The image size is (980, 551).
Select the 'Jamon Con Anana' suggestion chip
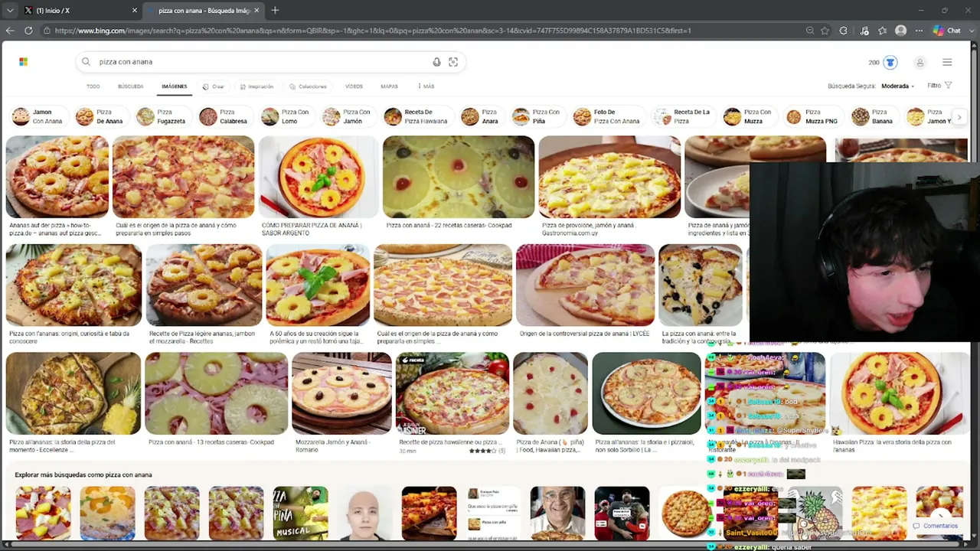click(38, 116)
